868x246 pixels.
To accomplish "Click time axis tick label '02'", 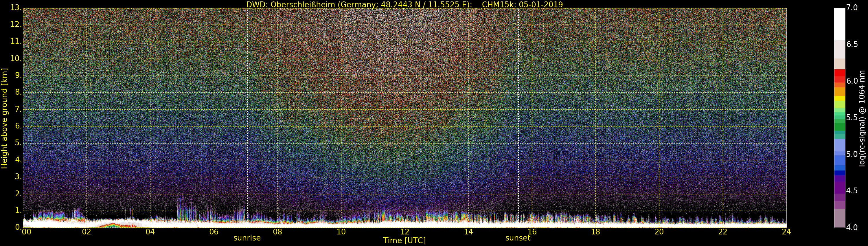I will 87,232.
